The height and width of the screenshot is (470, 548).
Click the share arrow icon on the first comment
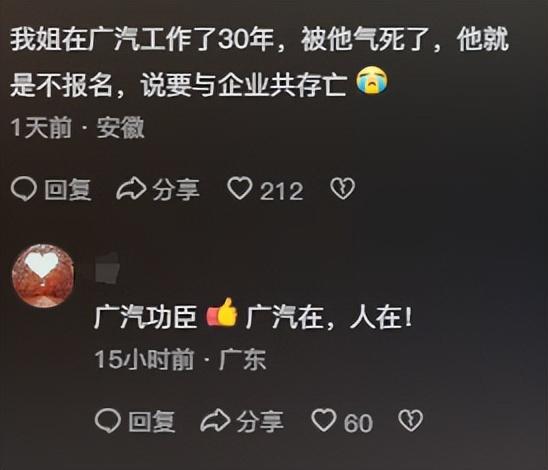(131, 189)
